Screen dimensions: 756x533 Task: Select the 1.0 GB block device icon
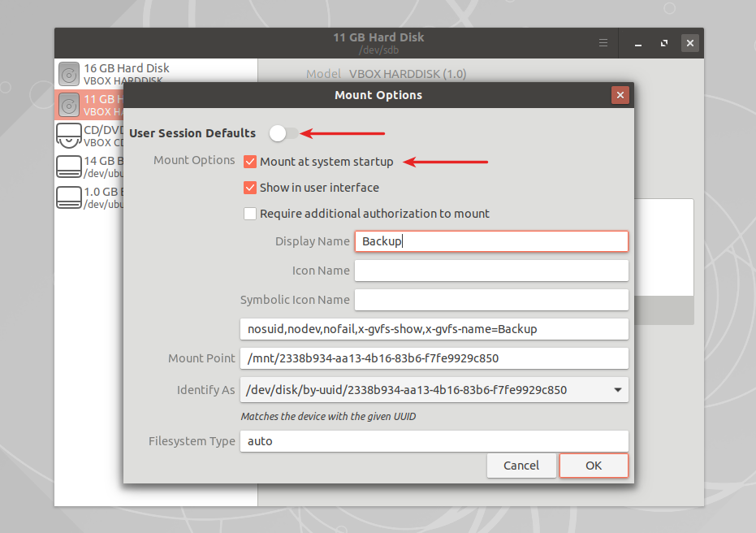(68, 197)
